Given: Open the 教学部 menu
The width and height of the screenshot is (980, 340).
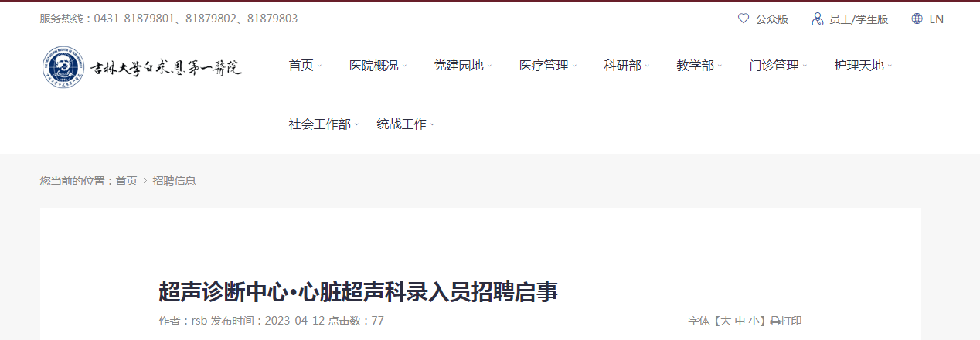Looking at the screenshot, I should [699, 66].
